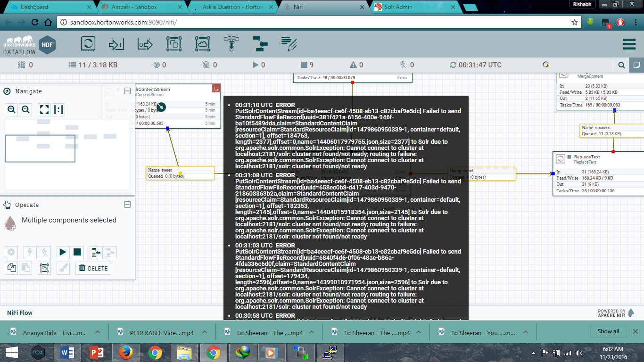This screenshot has height=362, width=644.
Task: Launch PowerPoint from the taskbar
Action: pos(96,352)
